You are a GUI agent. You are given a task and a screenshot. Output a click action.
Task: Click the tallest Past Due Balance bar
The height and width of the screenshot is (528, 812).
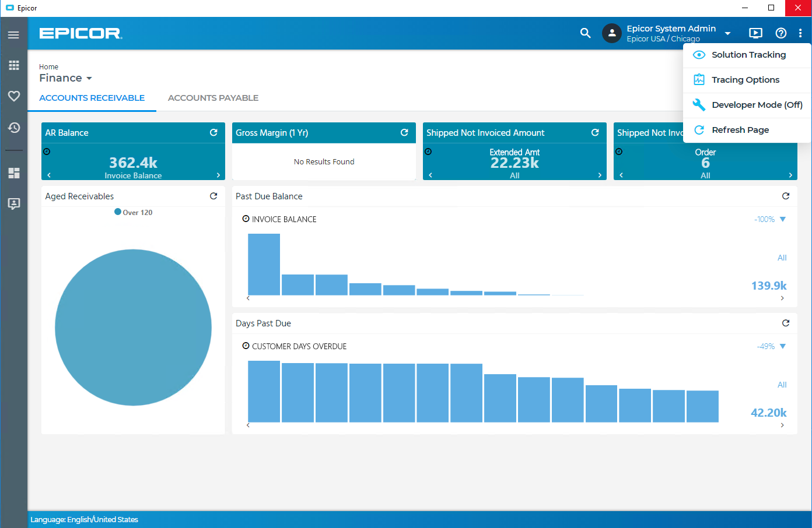264,265
